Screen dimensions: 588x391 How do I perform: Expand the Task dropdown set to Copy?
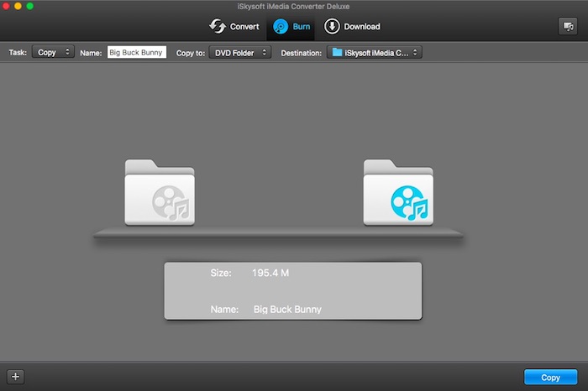pos(53,52)
